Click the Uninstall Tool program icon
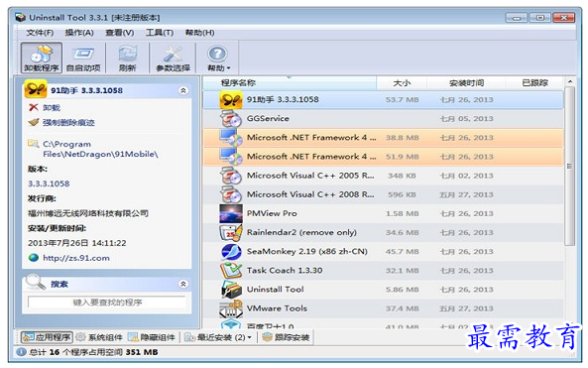Image resolution: width=588 pixels, height=368 pixels. [231, 290]
